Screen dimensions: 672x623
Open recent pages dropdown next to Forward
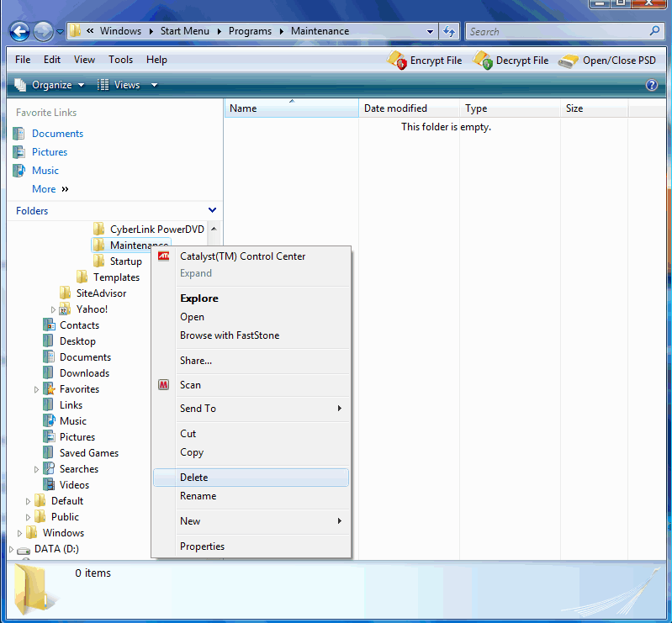(x=60, y=32)
